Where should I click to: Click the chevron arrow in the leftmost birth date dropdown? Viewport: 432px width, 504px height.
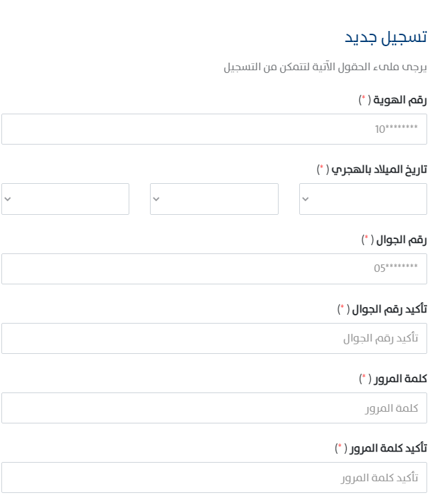(x=8, y=199)
